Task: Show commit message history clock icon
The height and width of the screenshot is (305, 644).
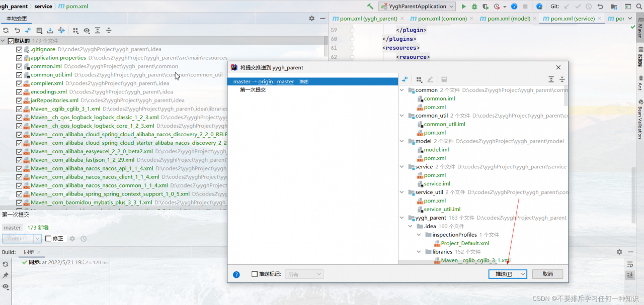Action: tap(84, 239)
